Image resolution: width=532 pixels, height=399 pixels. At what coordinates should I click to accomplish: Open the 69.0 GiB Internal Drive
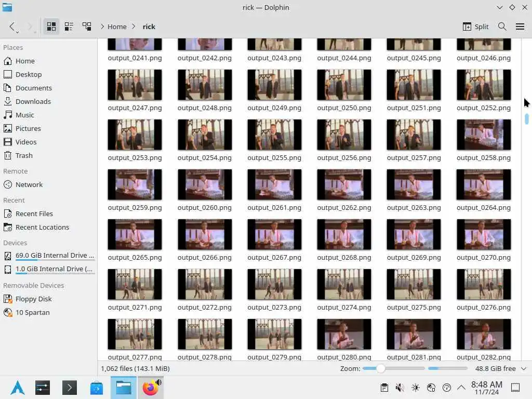48,256
